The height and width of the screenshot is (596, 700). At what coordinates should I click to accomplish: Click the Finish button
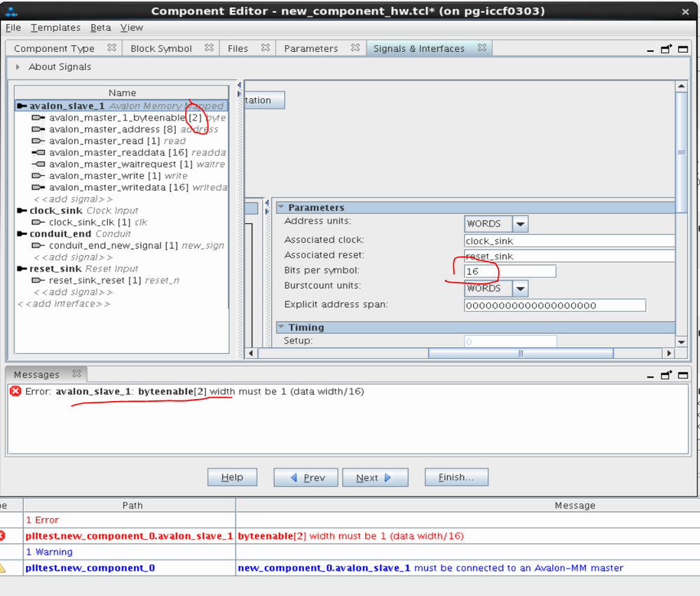point(456,478)
